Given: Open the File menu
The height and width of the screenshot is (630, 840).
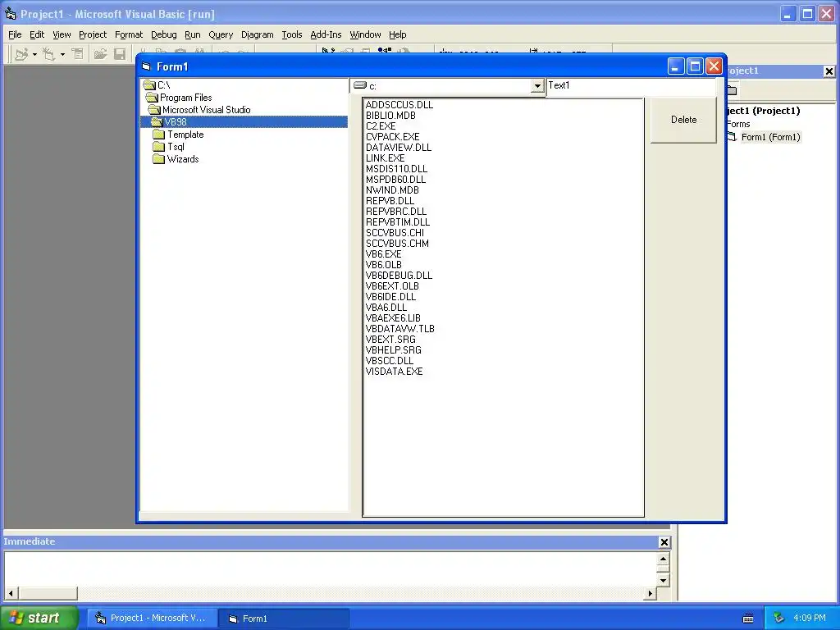Looking at the screenshot, I should (15, 34).
